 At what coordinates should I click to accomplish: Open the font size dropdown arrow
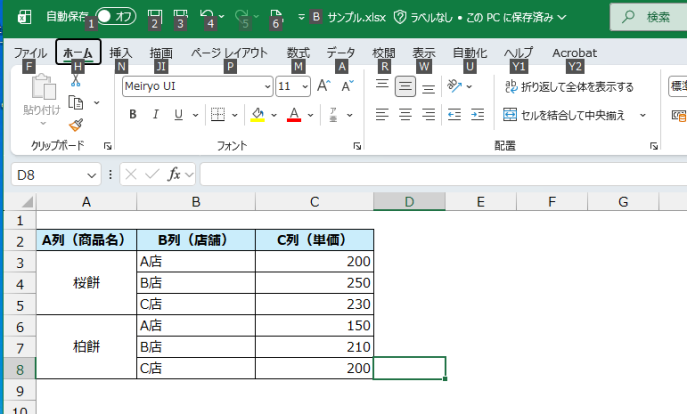pos(304,87)
